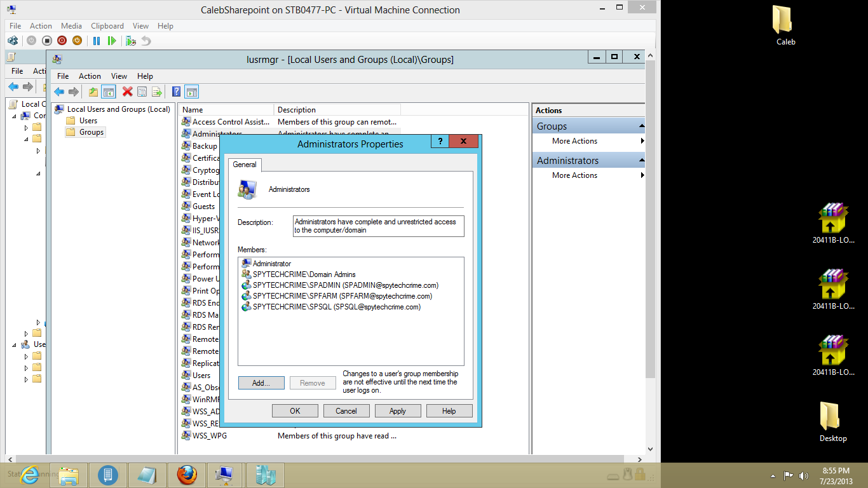This screenshot has height=488, width=868.
Task: Click the Name column header
Action: (x=226, y=110)
